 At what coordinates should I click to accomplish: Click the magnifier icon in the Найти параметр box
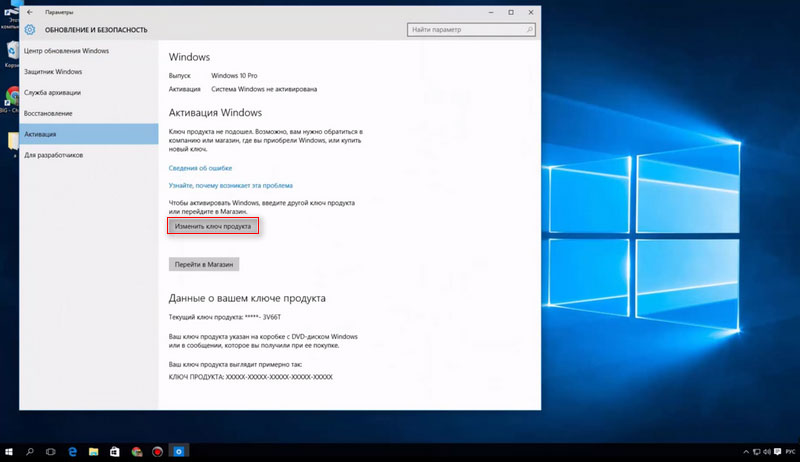point(529,30)
